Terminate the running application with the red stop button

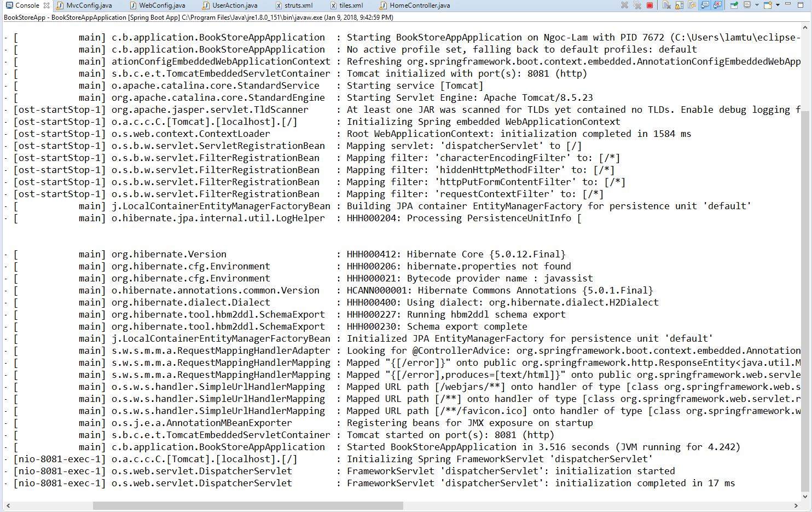[650, 5]
